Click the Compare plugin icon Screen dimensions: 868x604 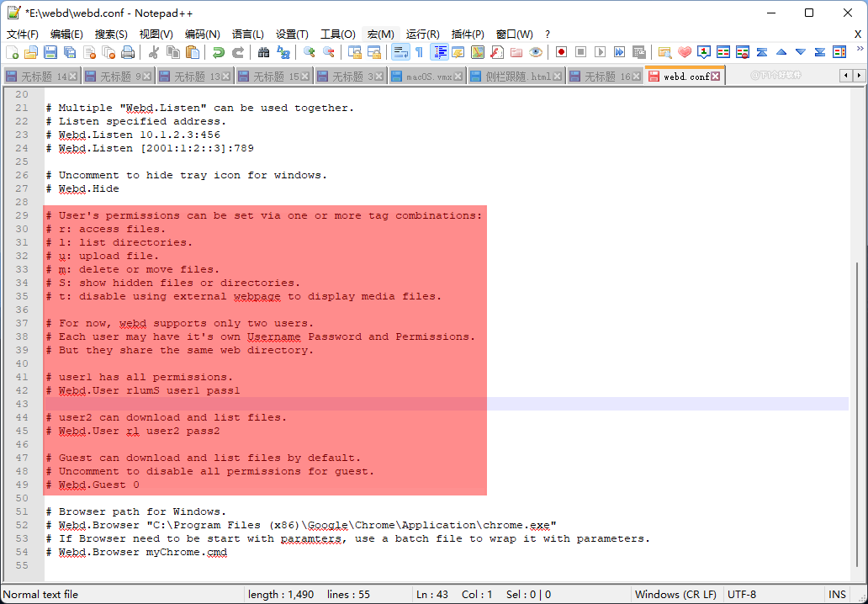(723, 53)
